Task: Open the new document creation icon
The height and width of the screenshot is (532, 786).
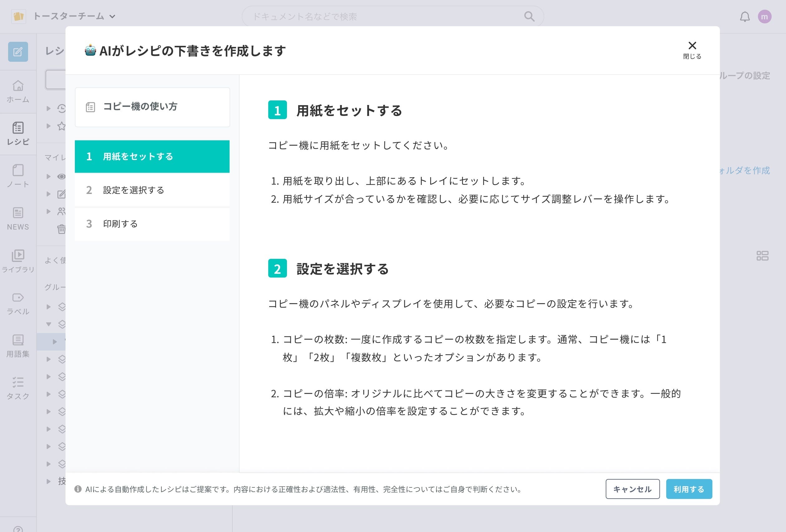Action: tap(18, 51)
